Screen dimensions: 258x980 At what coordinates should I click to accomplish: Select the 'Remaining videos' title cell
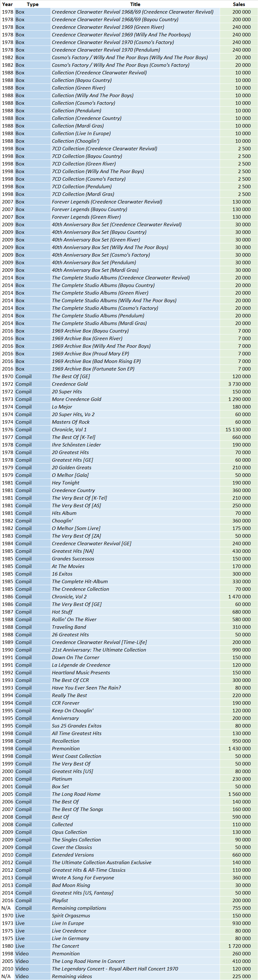click(72, 976)
